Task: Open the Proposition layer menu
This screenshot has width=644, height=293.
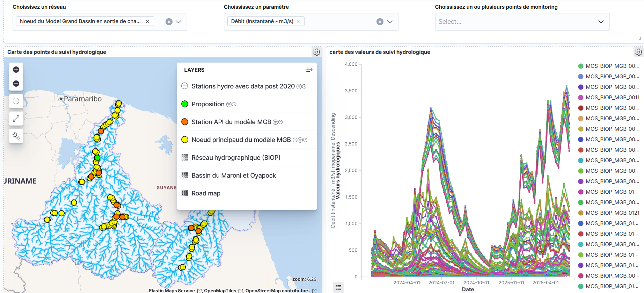Action: [x=208, y=104]
